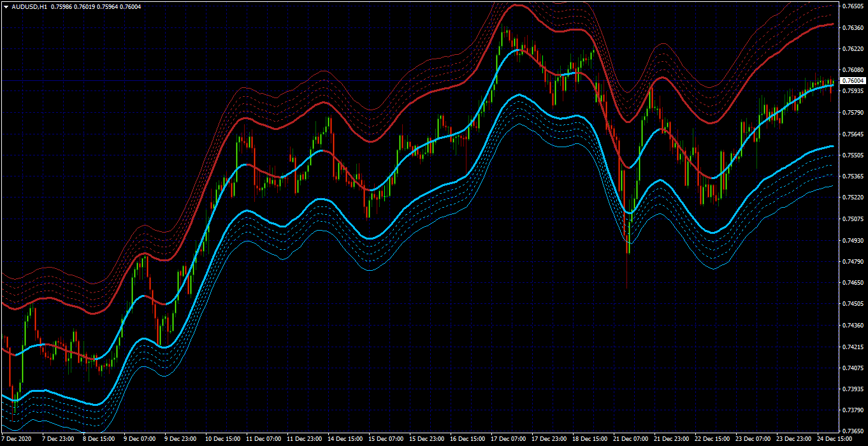Click the 0.76080 price scale label

click(853, 70)
